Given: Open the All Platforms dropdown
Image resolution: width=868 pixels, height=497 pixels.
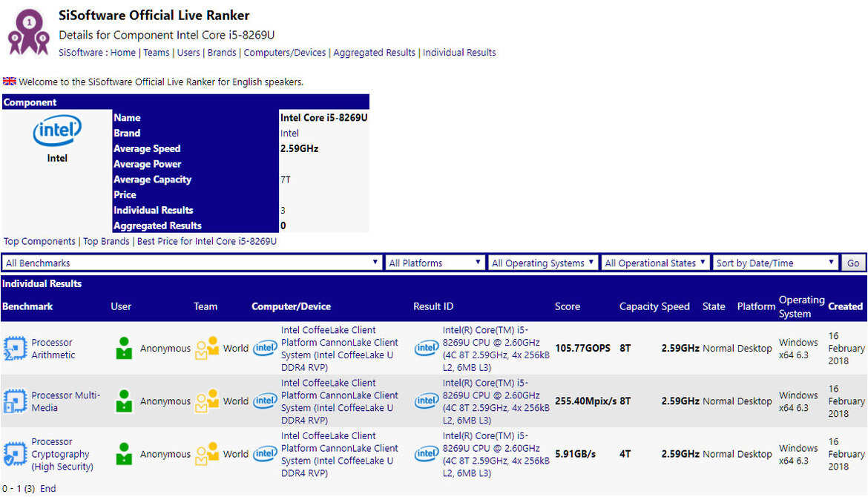Looking at the screenshot, I should (x=435, y=263).
